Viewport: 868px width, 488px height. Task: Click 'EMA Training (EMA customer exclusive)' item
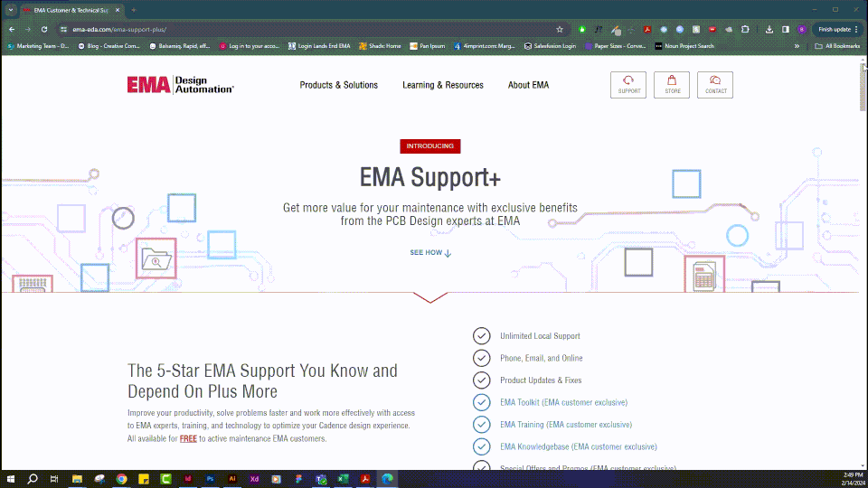552,425
